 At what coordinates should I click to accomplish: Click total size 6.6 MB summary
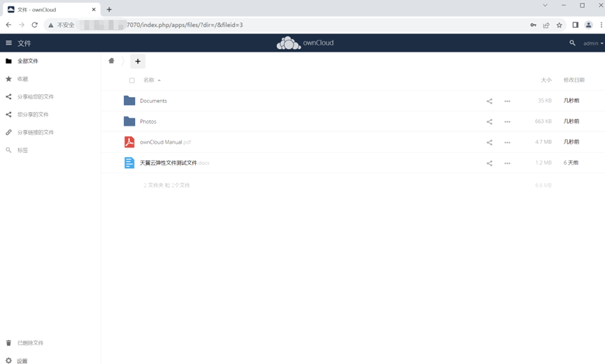(x=543, y=185)
